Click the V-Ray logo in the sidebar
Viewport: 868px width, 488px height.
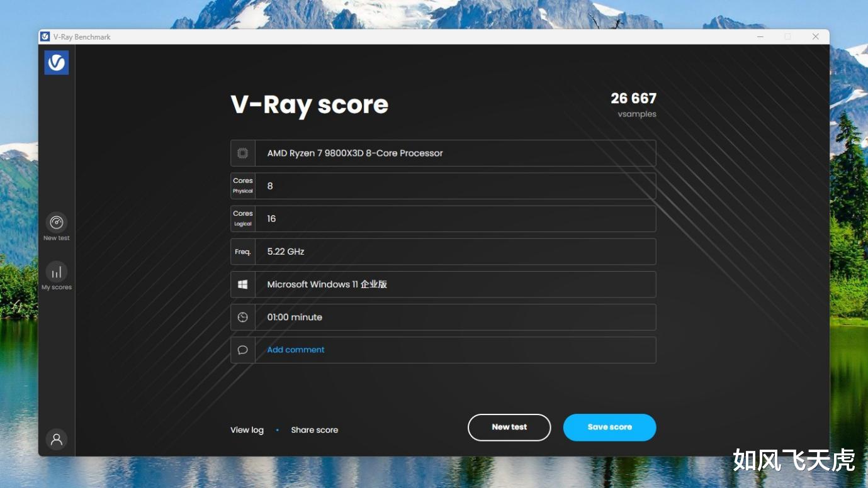(x=57, y=62)
